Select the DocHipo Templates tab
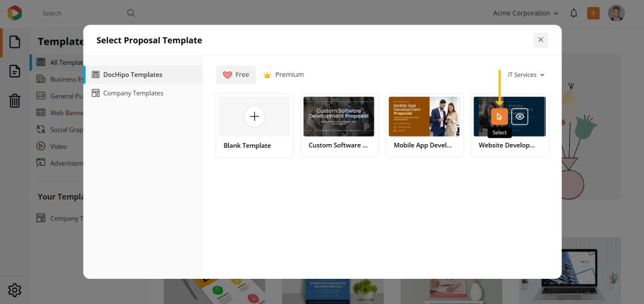This screenshot has height=304, width=644. [x=132, y=75]
